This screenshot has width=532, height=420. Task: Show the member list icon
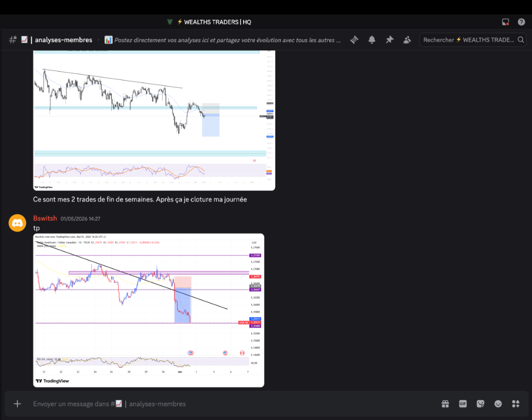point(407,40)
